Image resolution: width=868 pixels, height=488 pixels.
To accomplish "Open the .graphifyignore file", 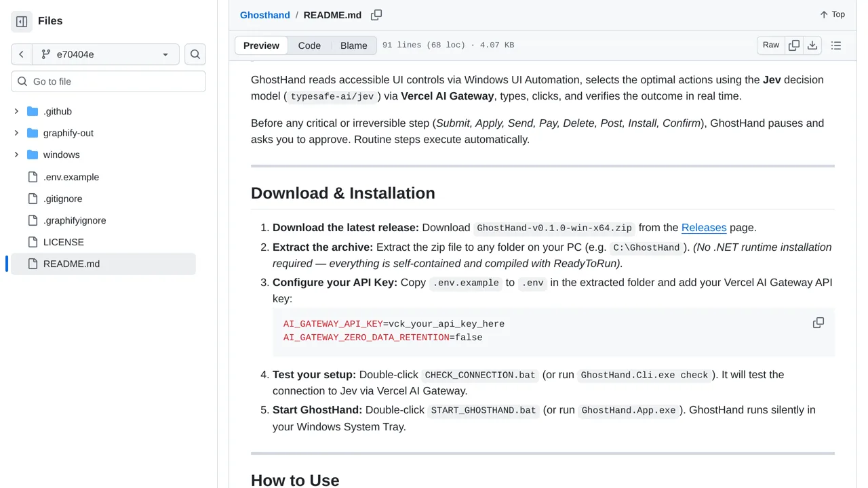I will coord(75,220).
